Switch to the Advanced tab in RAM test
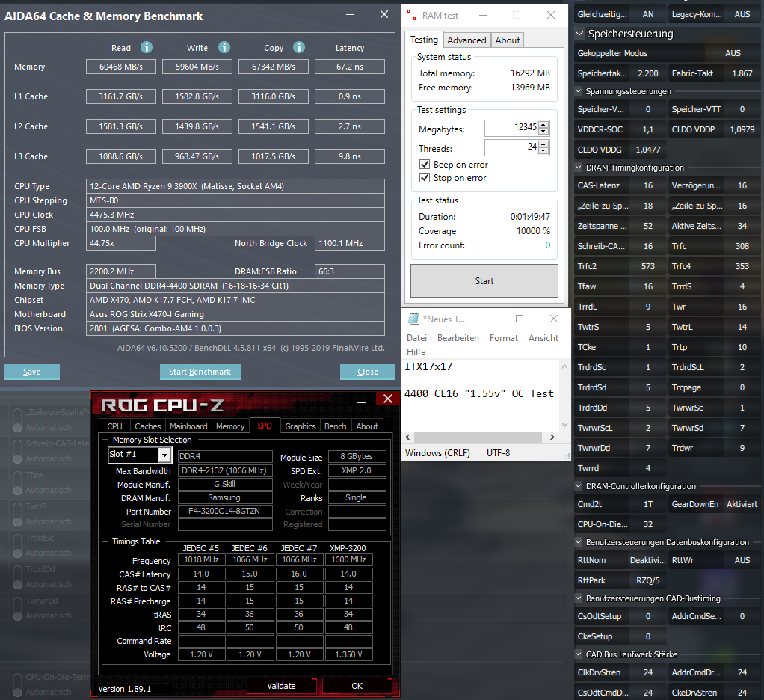The height and width of the screenshot is (700, 764). (x=466, y=40)
